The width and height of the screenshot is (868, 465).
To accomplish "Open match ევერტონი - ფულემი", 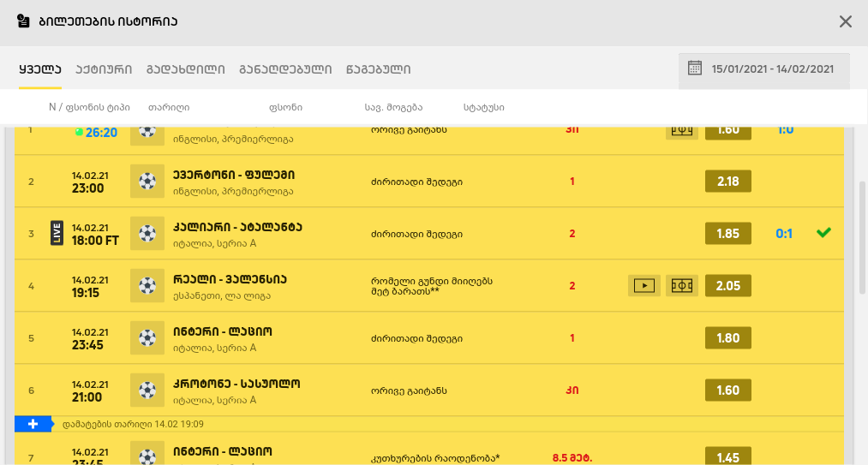I will point(234,175).
